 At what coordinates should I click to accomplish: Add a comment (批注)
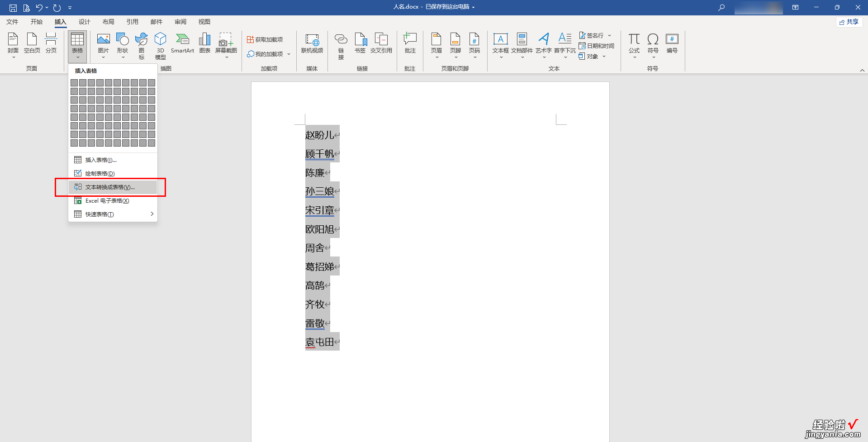[410, 43]
